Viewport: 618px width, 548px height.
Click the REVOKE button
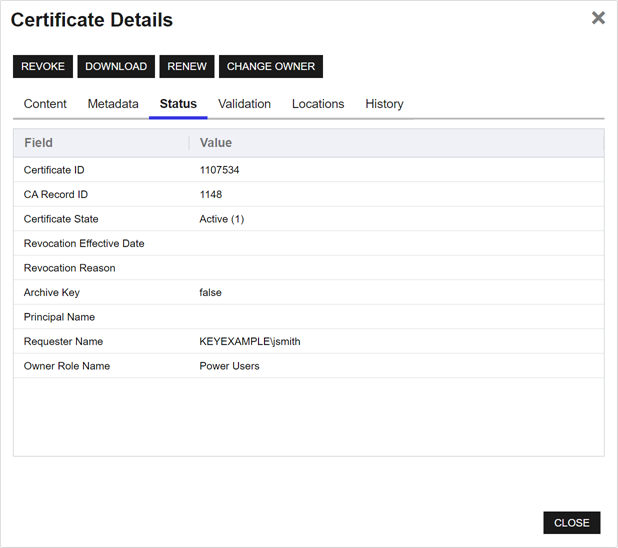tap(43, 67)
